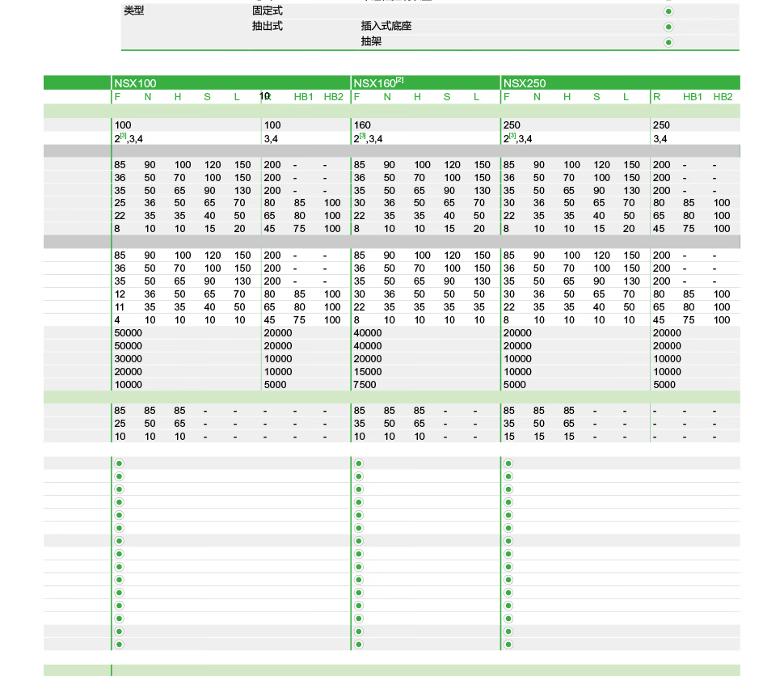Viewport: 784px width, 676px height.
Task: Click the 3,4 pole value under NSX250 R
Action: (x=660, y=138)
